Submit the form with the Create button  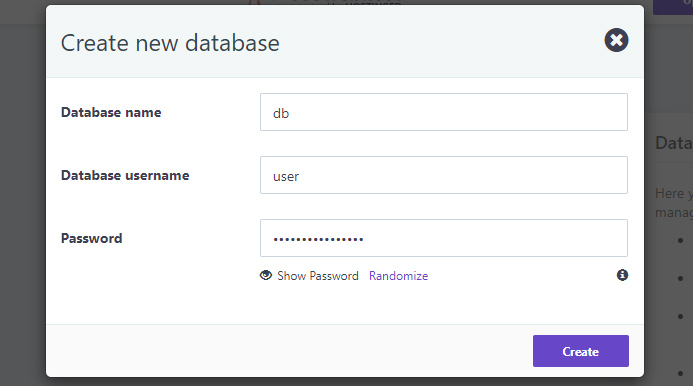click(x=580, y=351)
